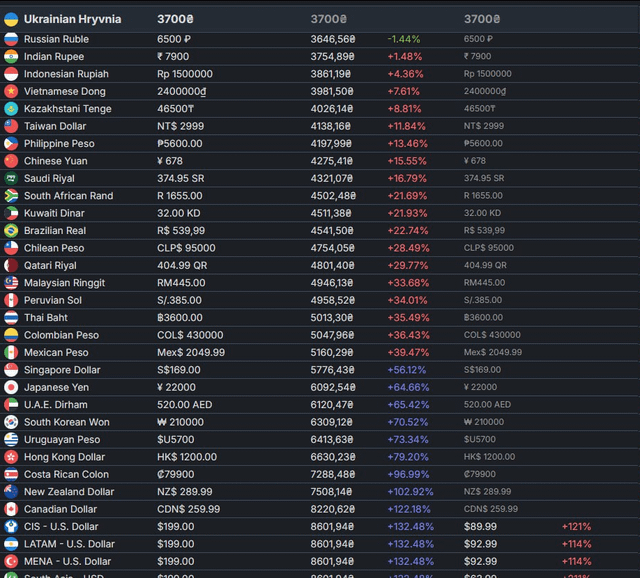This screenshot has height=578, width=640.
Task: Click the Singapore Dollar currency name
Action: point(62,370)
